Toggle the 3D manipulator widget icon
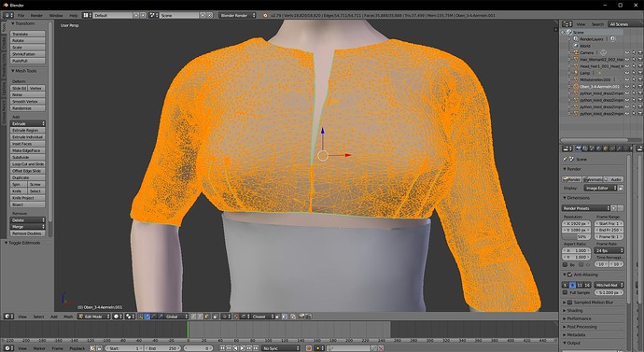The width and height of the screenshot is (644, 352). [x=141, y=317]
